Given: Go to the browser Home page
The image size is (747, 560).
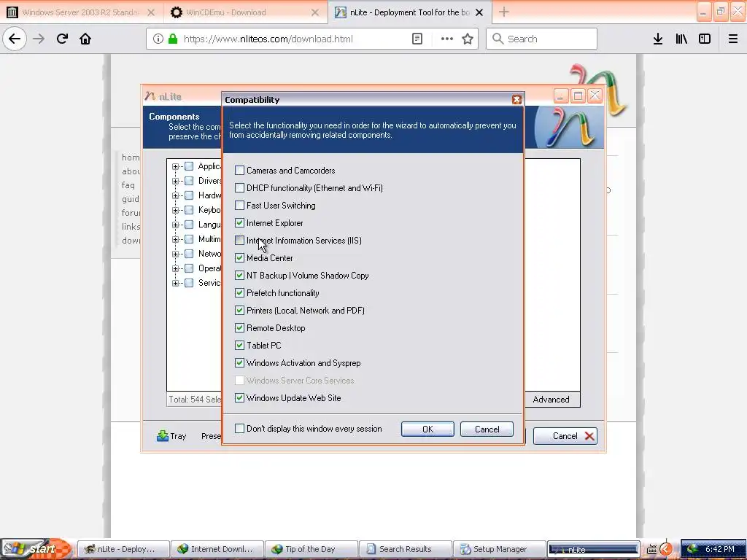Looking at the screenshot, I should 85,39.
